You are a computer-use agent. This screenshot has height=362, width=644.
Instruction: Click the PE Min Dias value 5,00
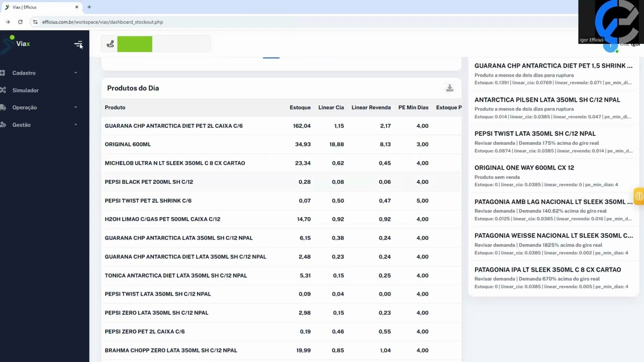(x=423, y=201)
